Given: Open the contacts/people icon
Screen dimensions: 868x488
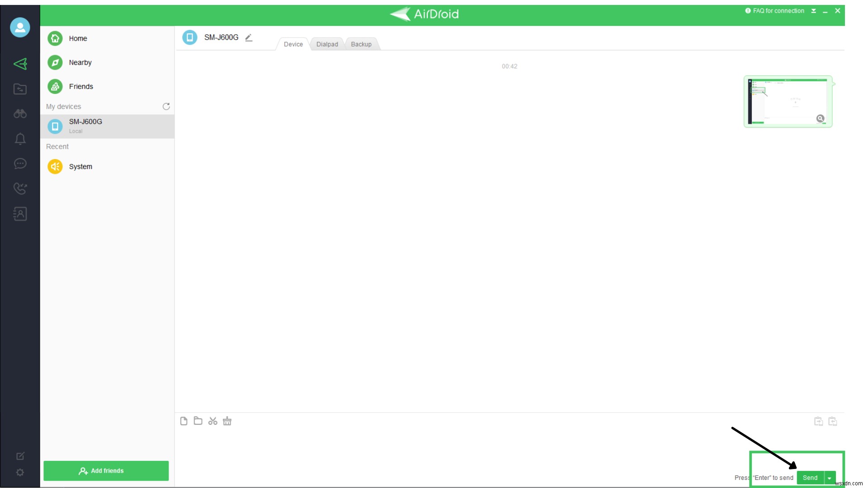Looking at the screenshot, I should [x=20, y=213].
